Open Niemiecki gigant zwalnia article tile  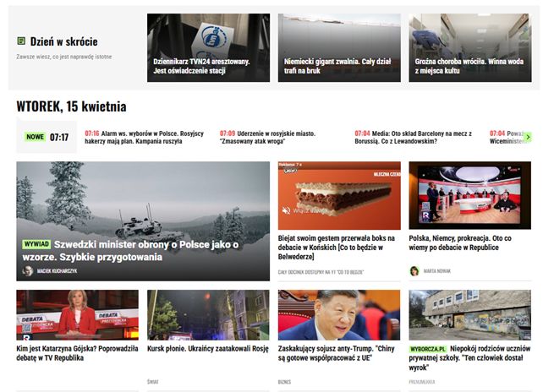(x=339, y=47)
